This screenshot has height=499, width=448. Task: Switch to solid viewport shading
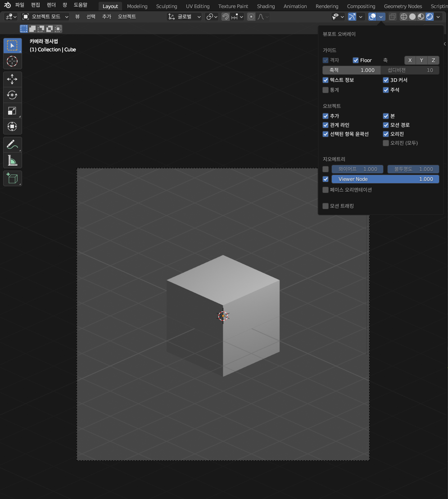(412, 17)
